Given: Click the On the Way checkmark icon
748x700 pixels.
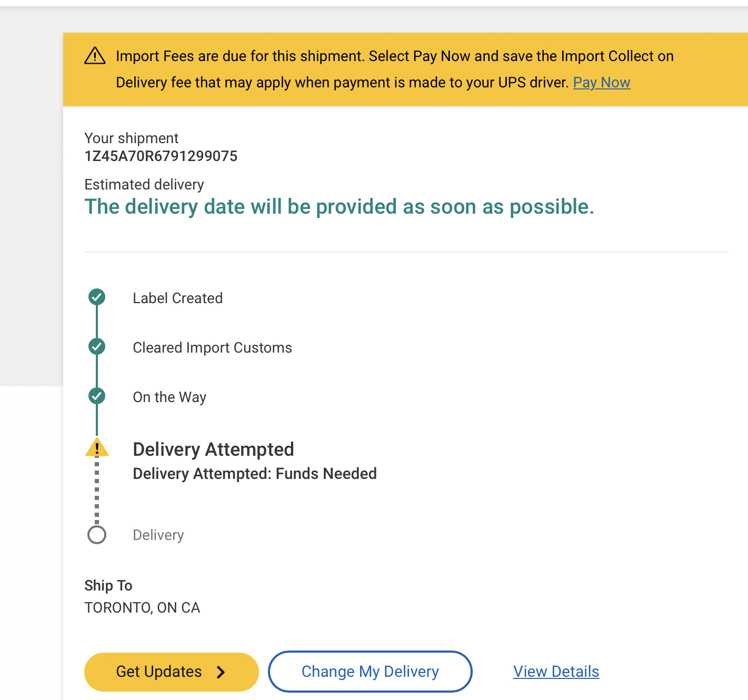Looking at the screenshot, I should coord(97,396).
